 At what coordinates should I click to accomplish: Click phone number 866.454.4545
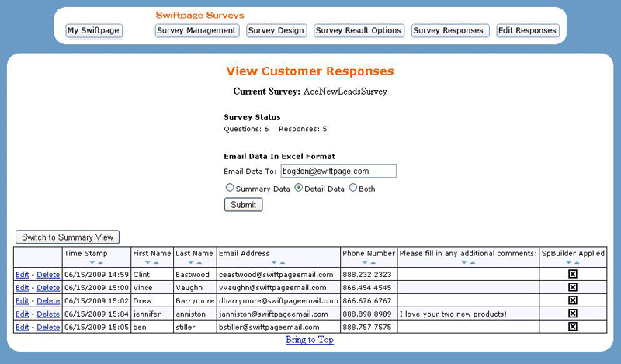point(366,288)
